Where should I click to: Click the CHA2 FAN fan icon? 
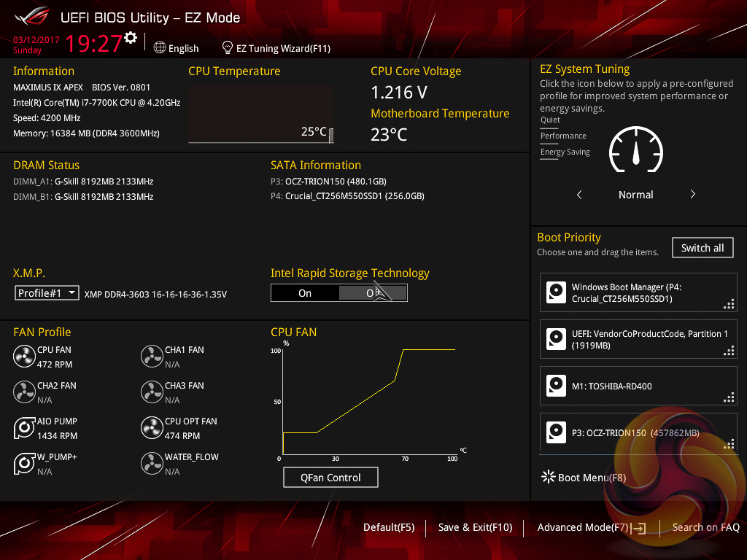click(x=24, y=392)
